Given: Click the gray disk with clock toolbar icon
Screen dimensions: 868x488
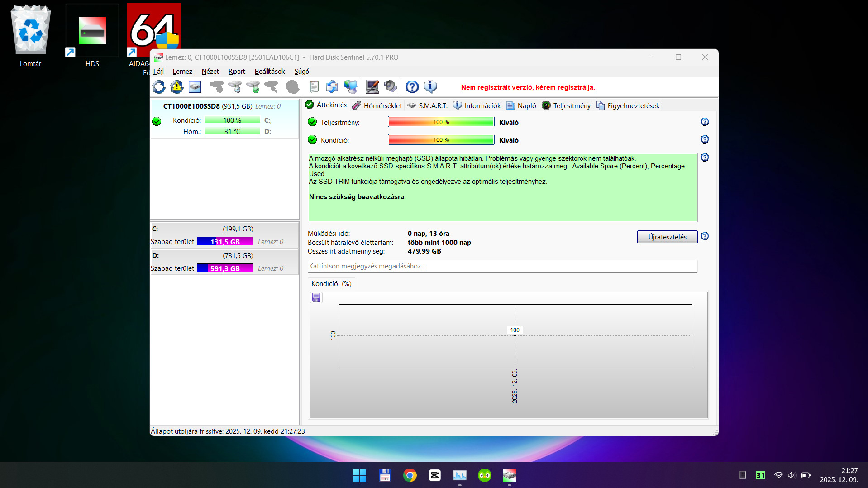Looking at the screenshot, I should [235, 86].
